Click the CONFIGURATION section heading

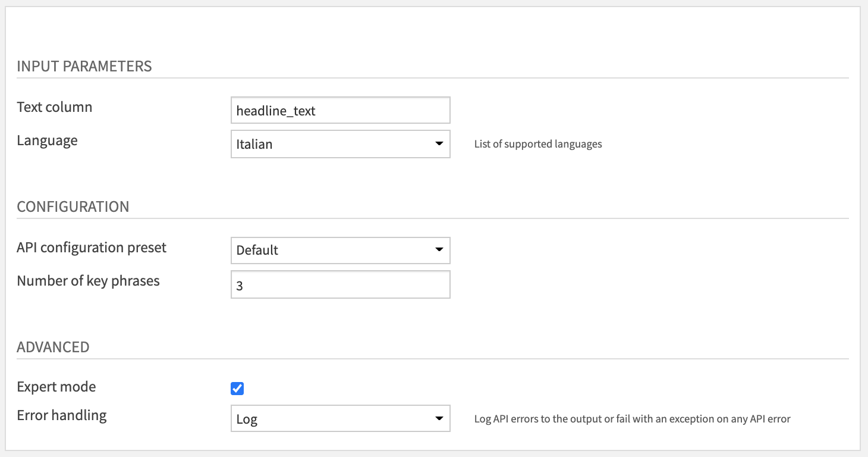pos(74,206)
